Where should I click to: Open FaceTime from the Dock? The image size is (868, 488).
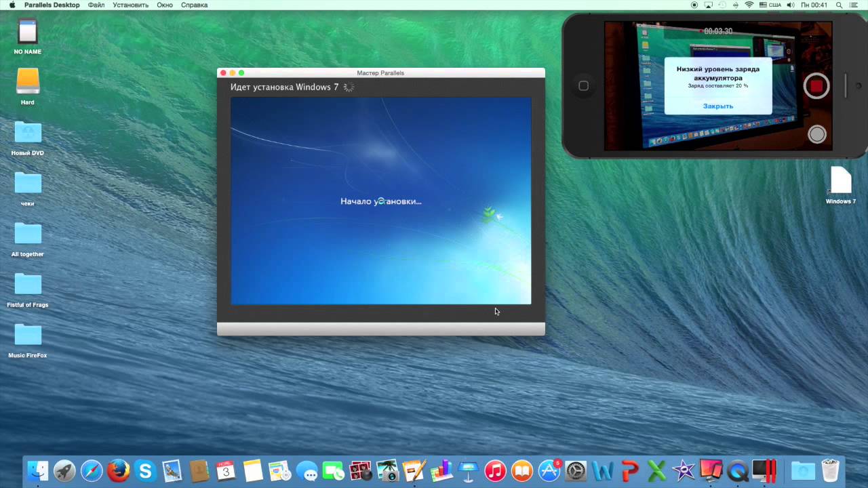point(333,470)
